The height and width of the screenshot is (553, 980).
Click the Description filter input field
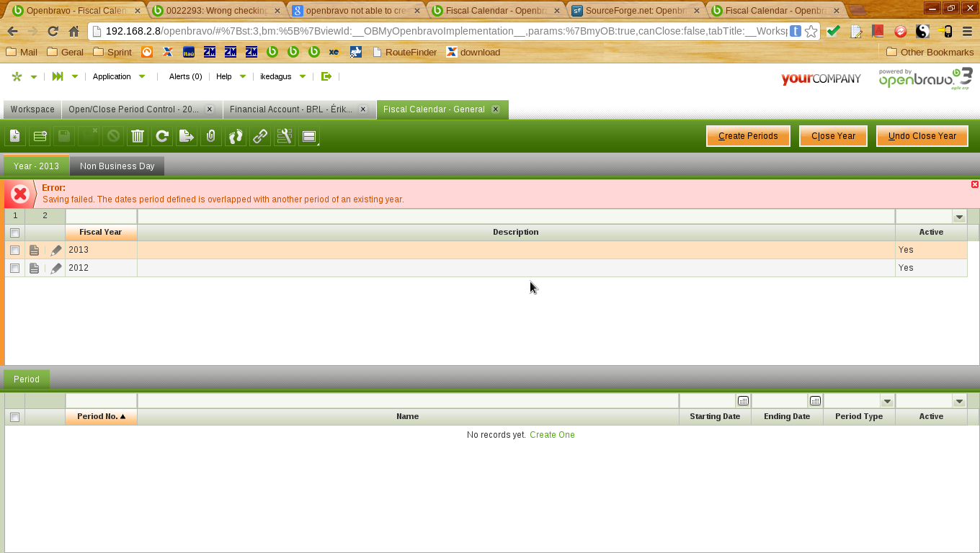[x=516, y=216]
